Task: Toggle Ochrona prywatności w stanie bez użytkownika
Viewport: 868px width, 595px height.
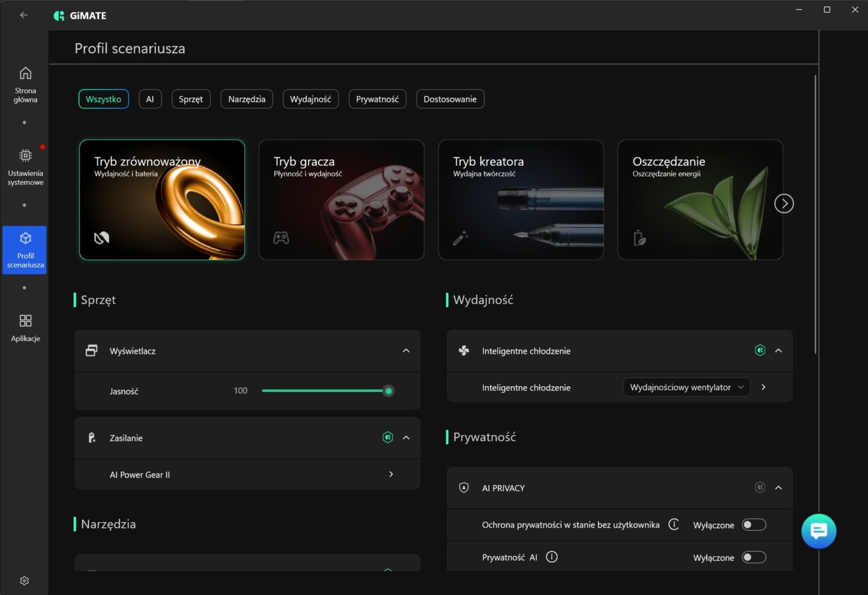Action: coord(753,524)
